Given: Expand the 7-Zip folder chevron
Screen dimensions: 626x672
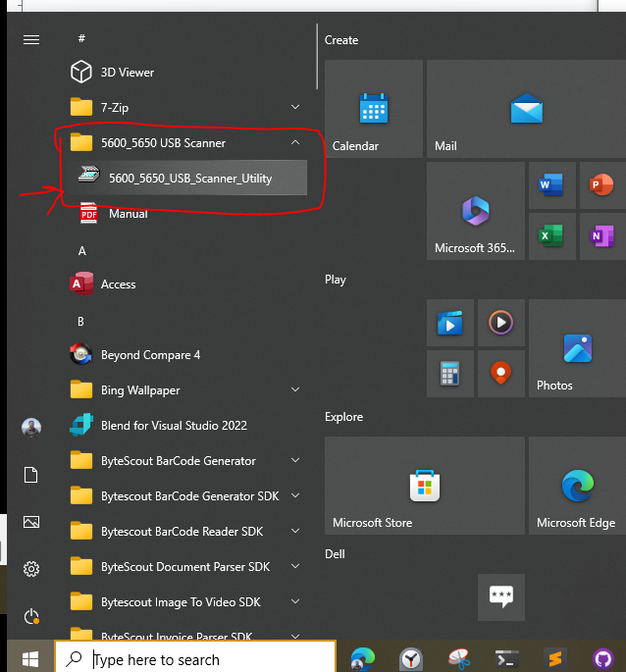Looking at the screenshot, I should coord(295,107).
